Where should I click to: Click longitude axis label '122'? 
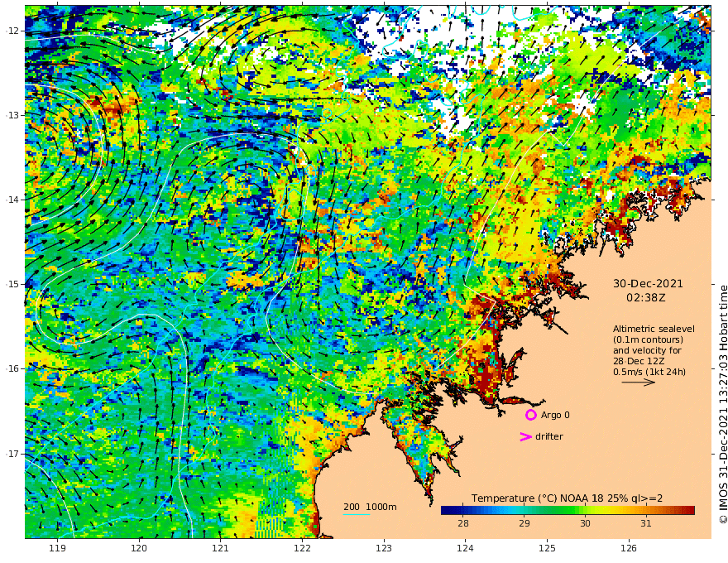302,548
